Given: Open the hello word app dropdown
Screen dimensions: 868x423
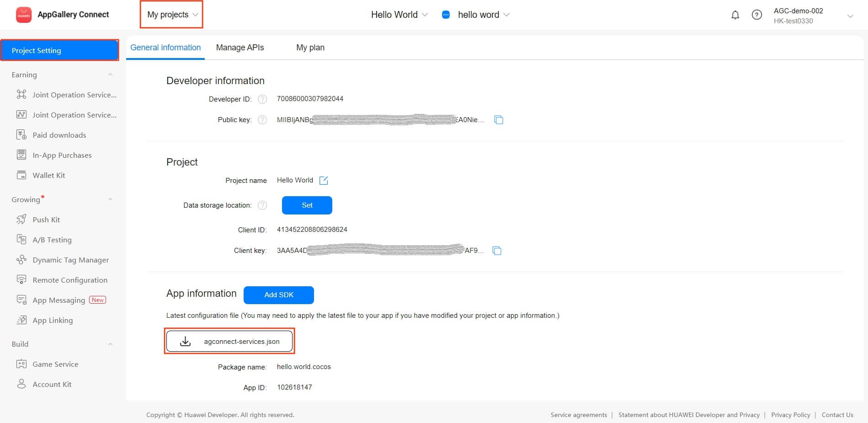Looking at the screenshot, I should 484,15.
